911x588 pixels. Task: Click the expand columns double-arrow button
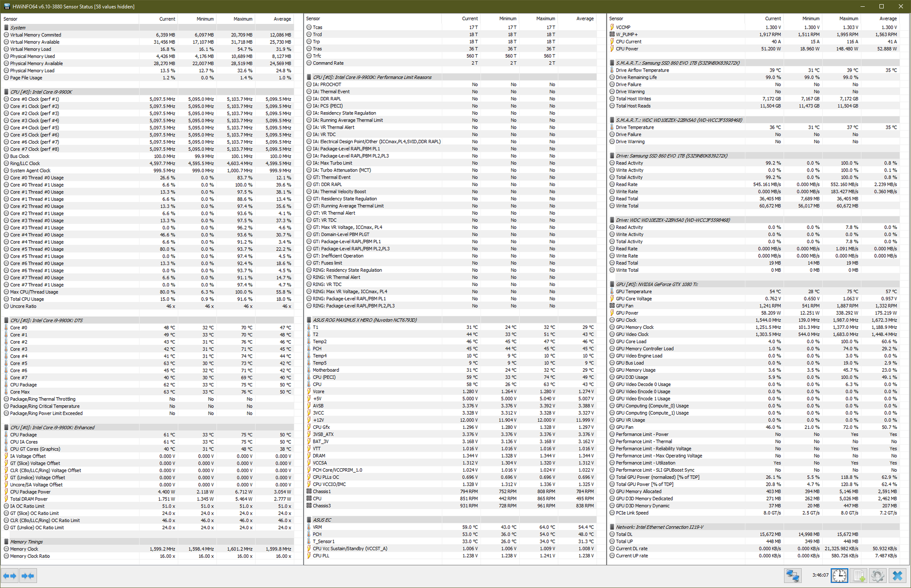[9, 576]
